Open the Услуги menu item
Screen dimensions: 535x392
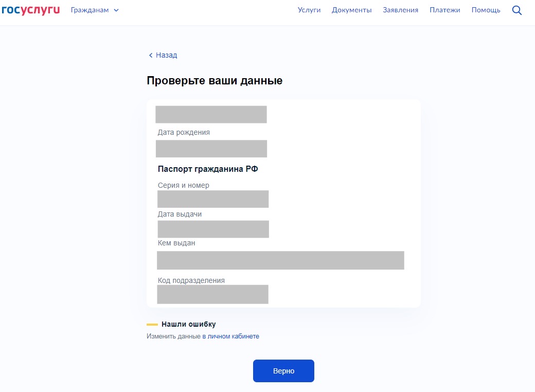click(x=309, y=10)
